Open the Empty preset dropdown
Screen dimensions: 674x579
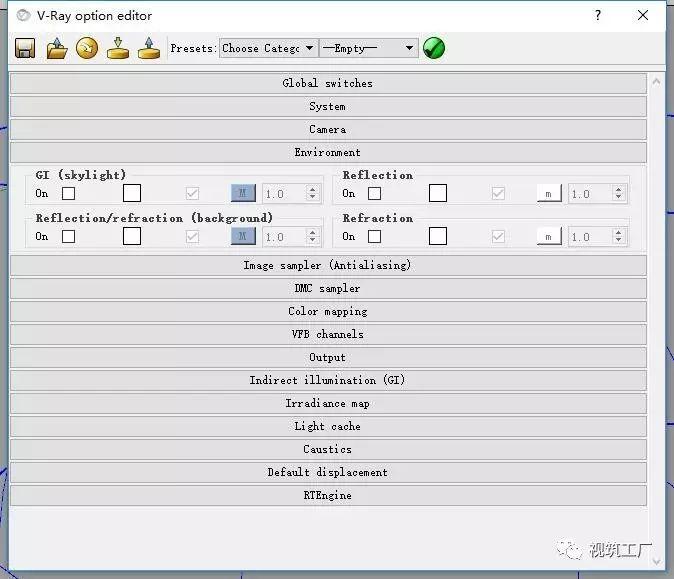click(x=369, y=48)
